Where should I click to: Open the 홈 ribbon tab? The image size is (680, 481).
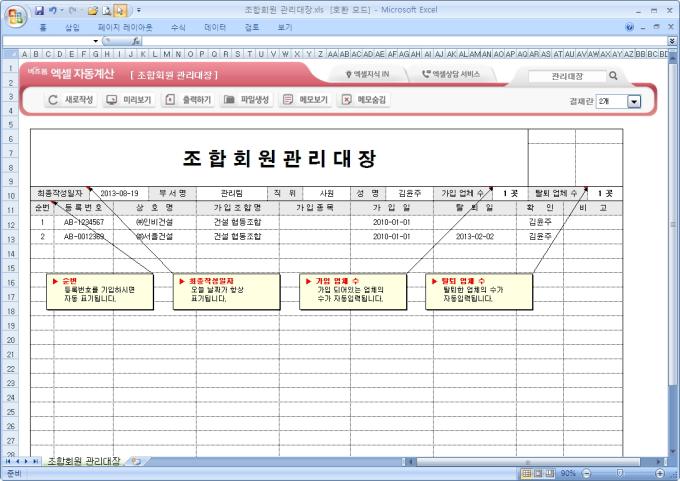(x=43, y=28)
